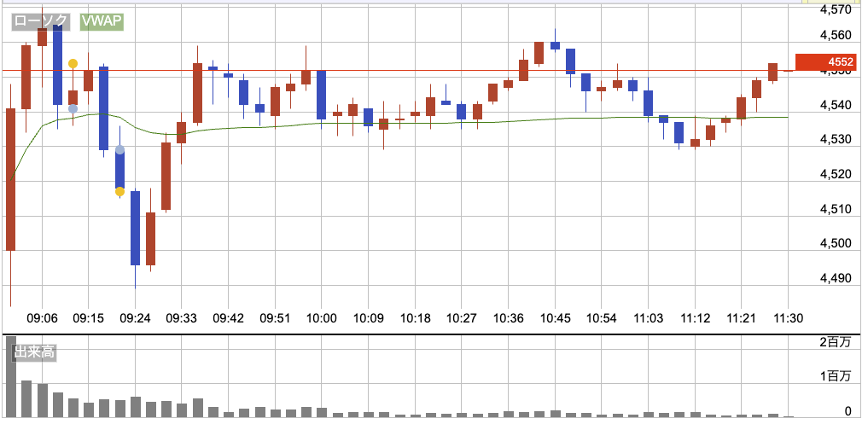Click the 09:06 time axis label

click(42, 317)
